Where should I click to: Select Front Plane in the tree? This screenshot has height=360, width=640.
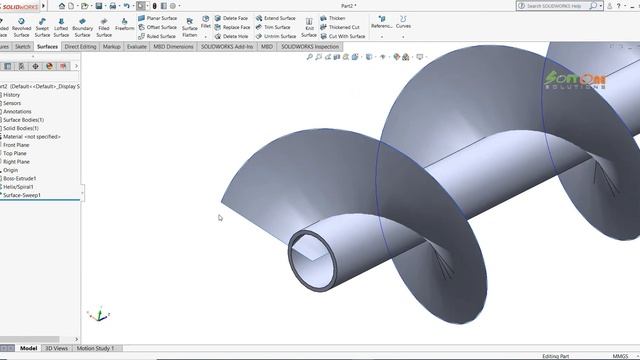coord(16,145)
